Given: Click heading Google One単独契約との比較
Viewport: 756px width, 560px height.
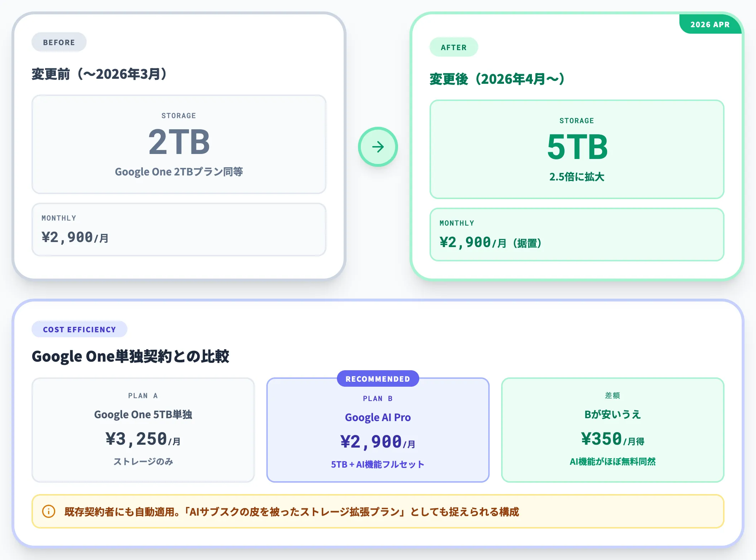Looking at the screenshot, I should pyautogui.click(x=131, y=356).
